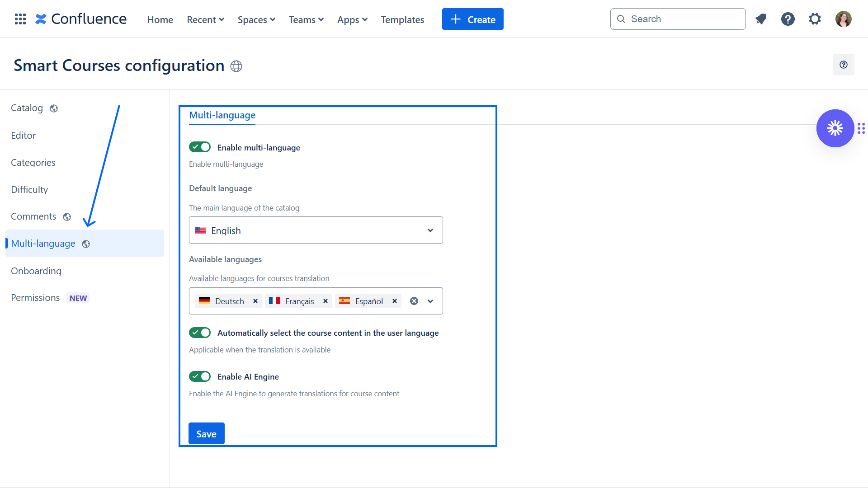Click the Create button

472,19
